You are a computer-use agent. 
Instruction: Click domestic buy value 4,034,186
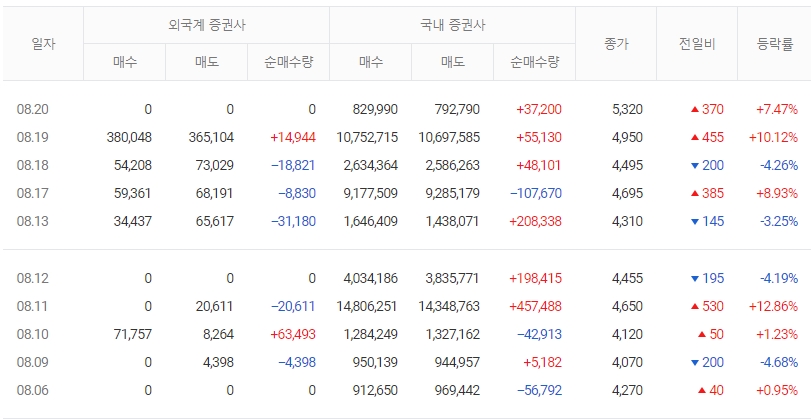click(x=371, y=278)
